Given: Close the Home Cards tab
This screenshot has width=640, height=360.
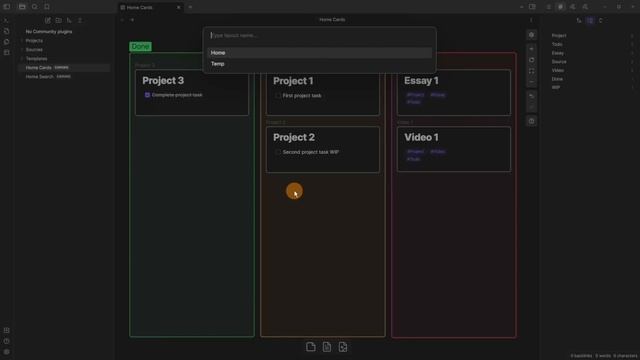Looking at the screenshot, I should coord(178,7).
